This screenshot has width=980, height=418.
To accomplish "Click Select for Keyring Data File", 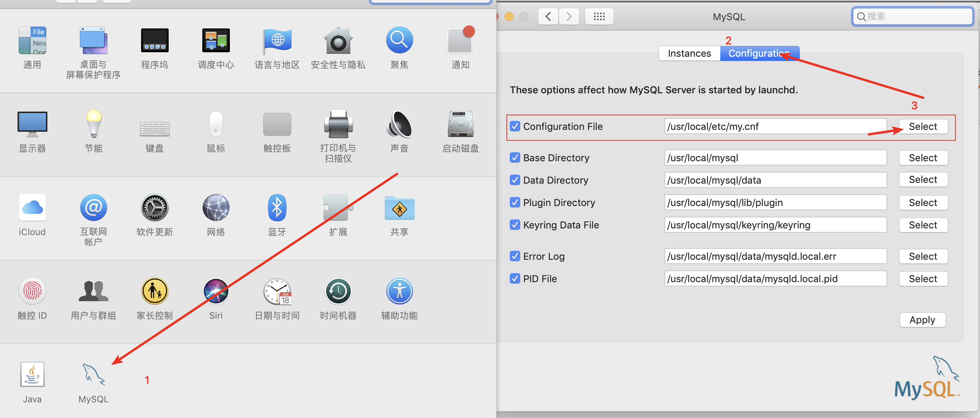I will pyautogui.click(x=923, y=225).
